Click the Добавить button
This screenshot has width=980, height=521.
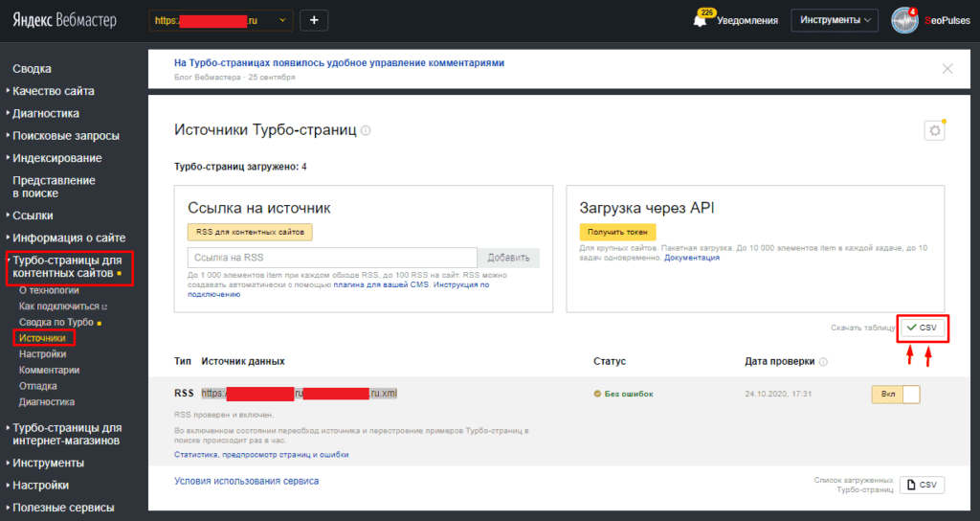click(x=509, y=258)
